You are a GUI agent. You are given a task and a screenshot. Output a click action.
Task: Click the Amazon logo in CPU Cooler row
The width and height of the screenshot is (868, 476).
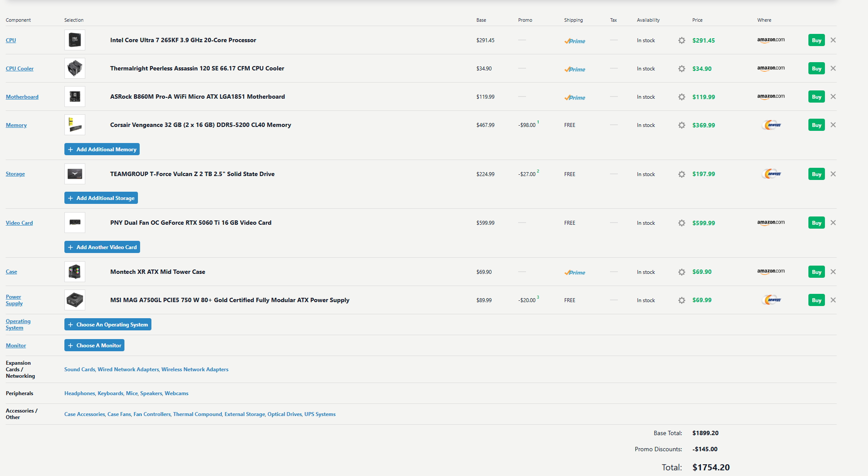pyautogui.click(x=771, y=68)
